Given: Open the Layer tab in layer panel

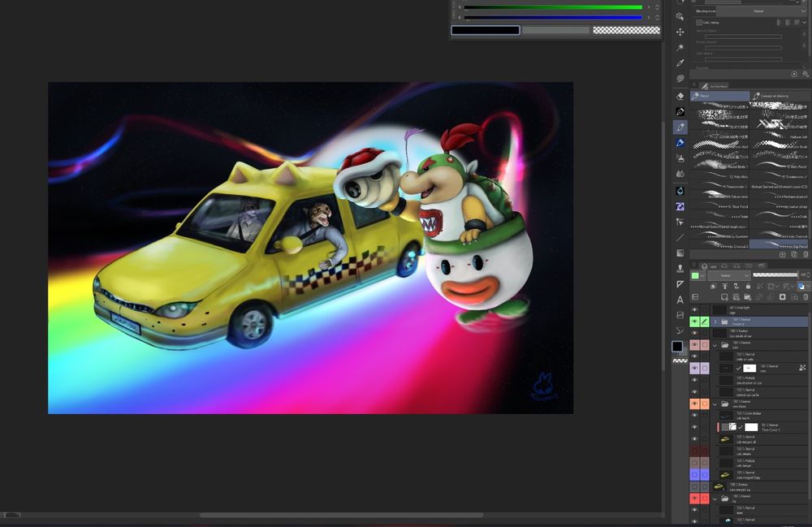Looking at the screenshot, I should (x=711, y=266).
